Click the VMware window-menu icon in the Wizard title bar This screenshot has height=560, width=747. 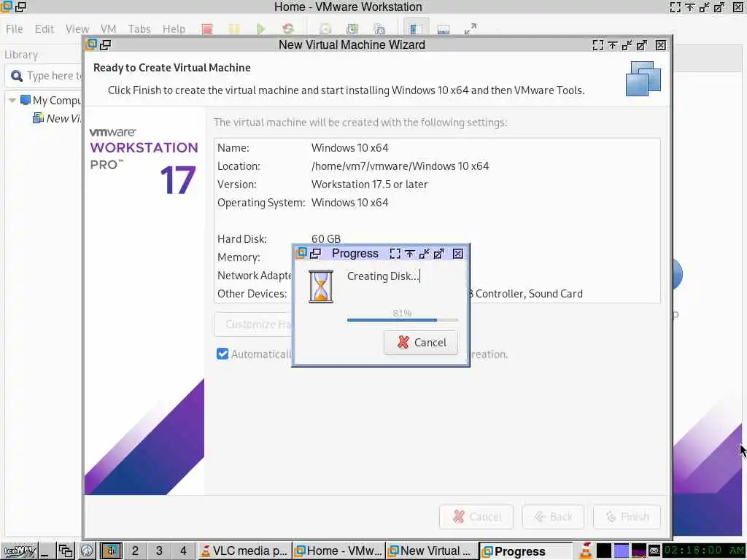tap(90, 44)
